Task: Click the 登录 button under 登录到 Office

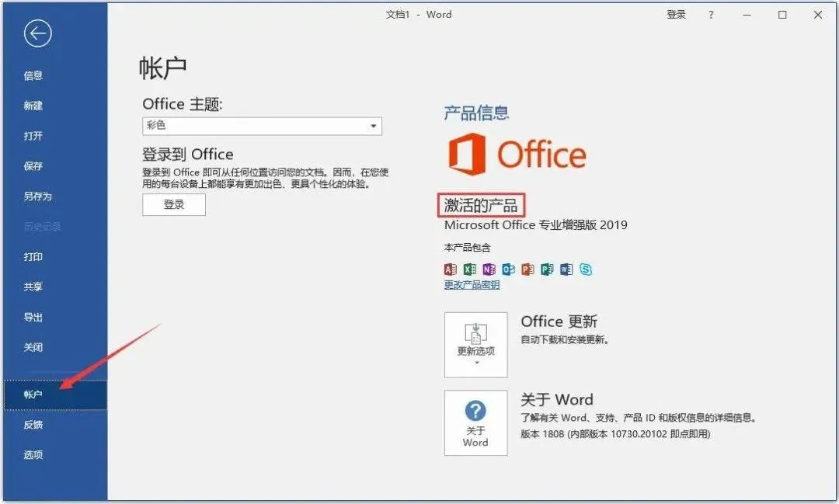Action: [x=174, y=204]
